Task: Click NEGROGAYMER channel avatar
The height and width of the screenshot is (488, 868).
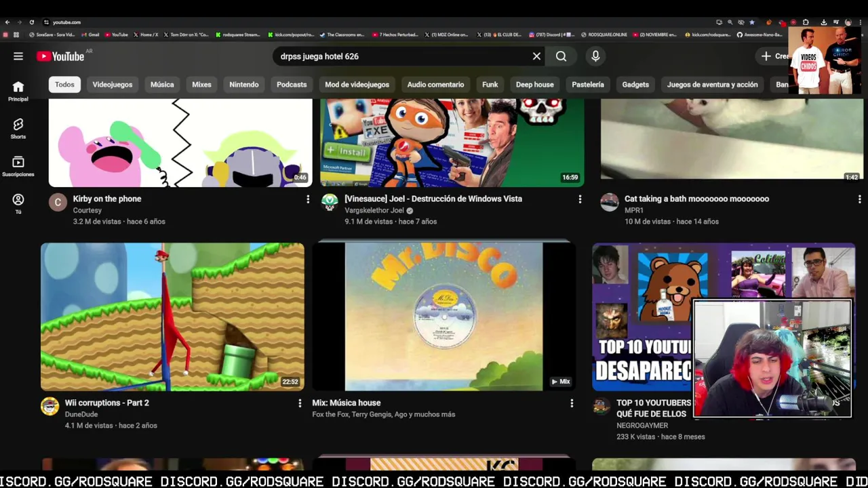Action: tap(601, 406)
